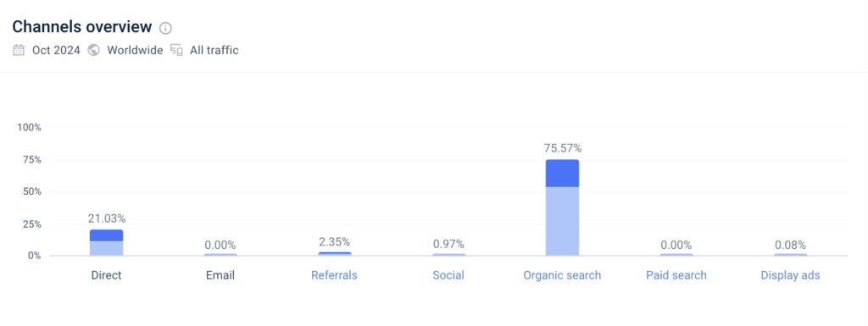This screenshot has height=326, width=868.
Task: Open the Organic search channel link
Action: 563,275
